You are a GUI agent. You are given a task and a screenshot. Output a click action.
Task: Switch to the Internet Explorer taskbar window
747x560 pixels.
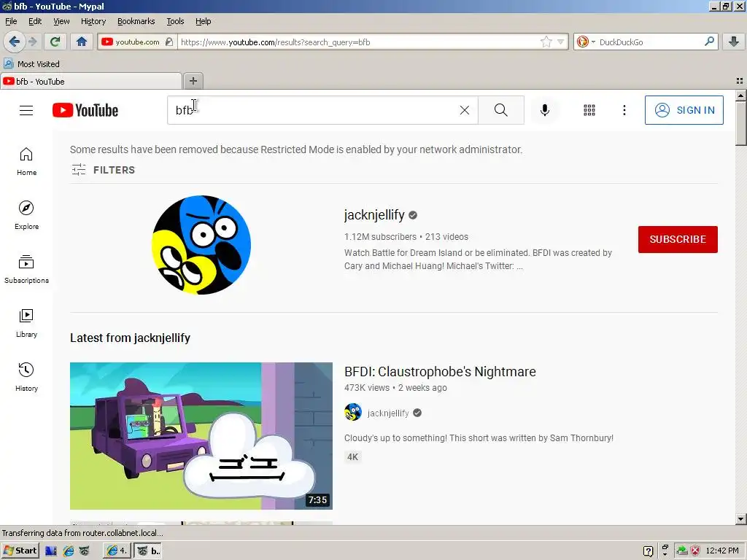click(116, 551)
